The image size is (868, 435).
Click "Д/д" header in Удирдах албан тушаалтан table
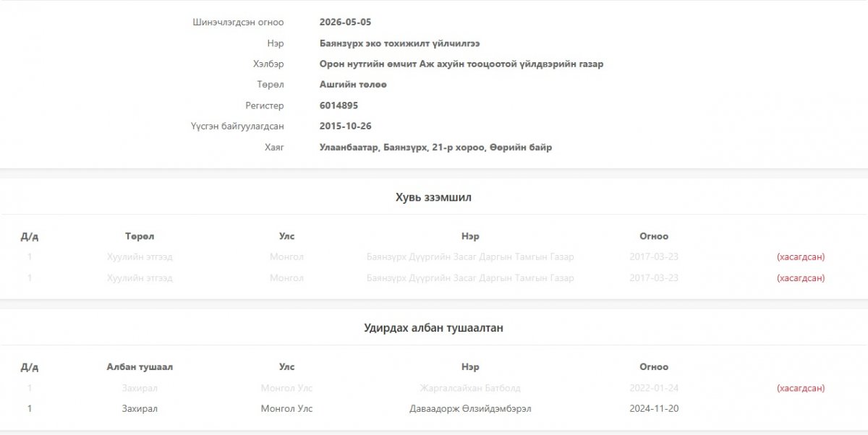(x=30, y=367)
